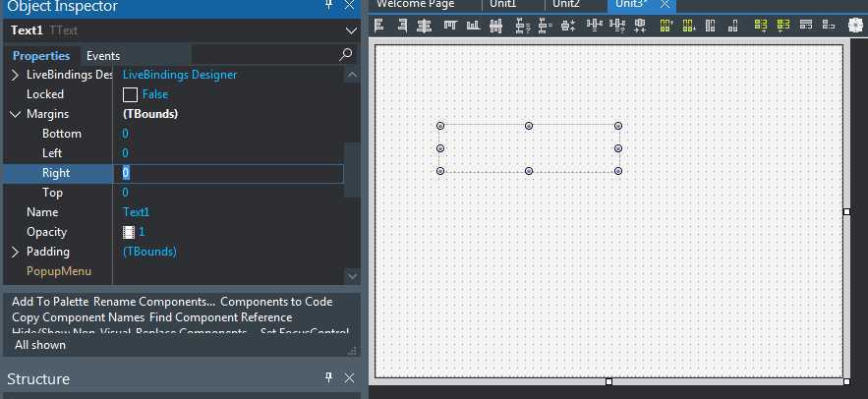This screenshot has width=868, height=399.
Task: Click the Copy Component Names link
Action: pos(78,317)
